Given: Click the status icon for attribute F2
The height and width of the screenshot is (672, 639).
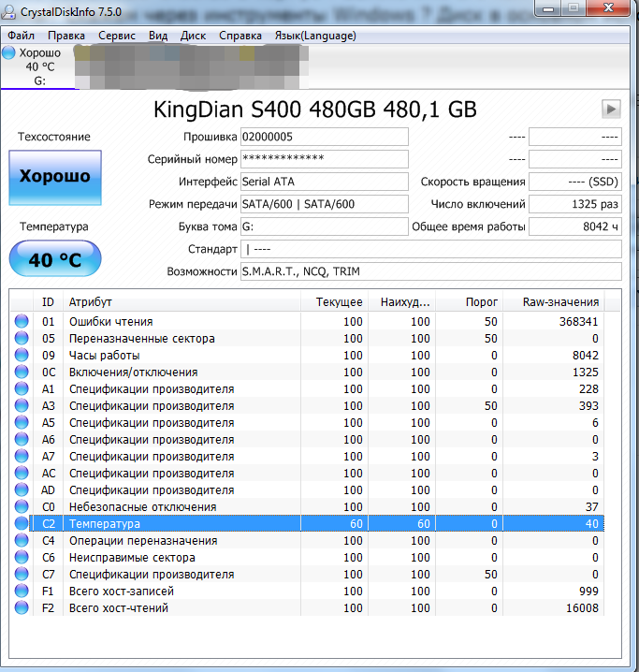Looking at the screenshot, I should tap(22, 607).
